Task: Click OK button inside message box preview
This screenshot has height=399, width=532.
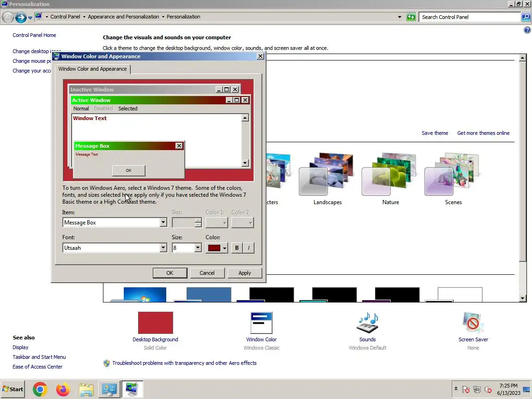Action: pyautogui.click(x=128, y=170)
